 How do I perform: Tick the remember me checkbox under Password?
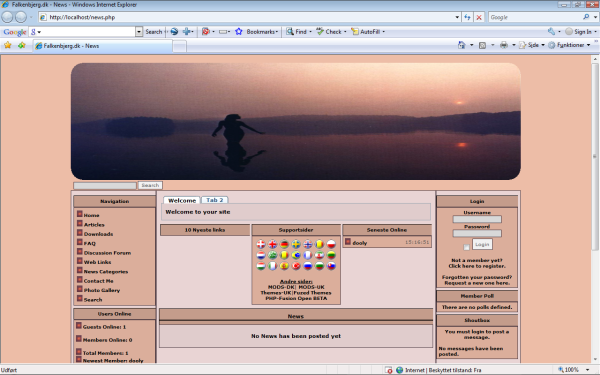(x=466, y=247)
